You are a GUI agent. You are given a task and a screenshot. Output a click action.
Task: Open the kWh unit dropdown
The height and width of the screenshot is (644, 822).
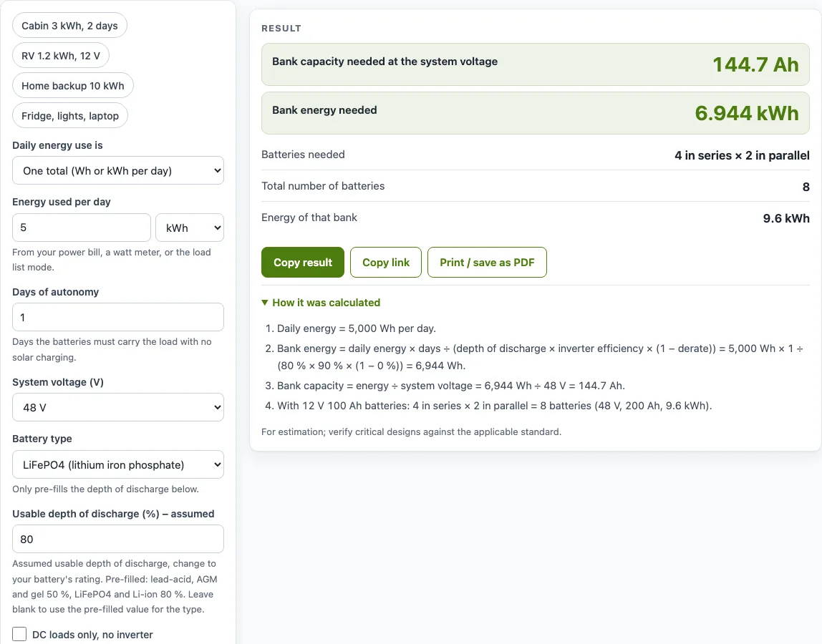tap(190, 228)
